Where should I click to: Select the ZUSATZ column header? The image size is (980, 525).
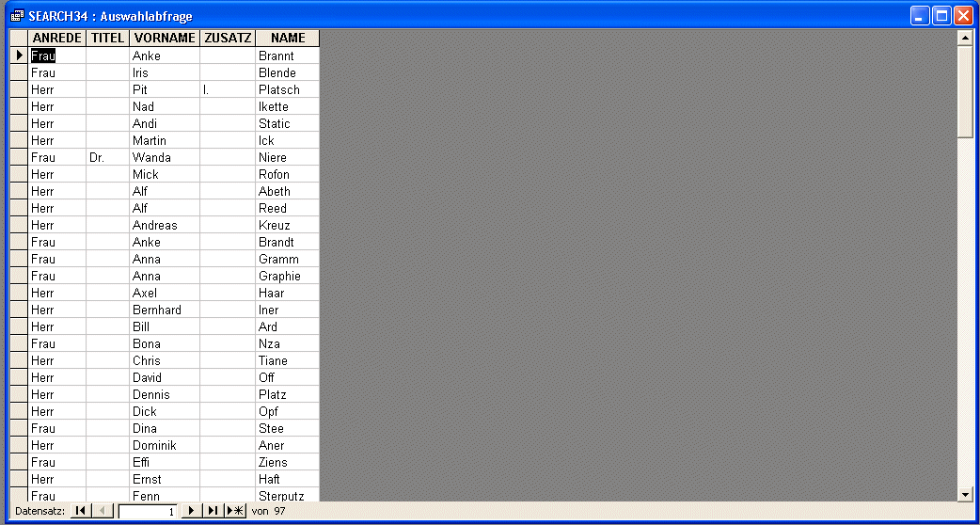(x=228, y=39)
